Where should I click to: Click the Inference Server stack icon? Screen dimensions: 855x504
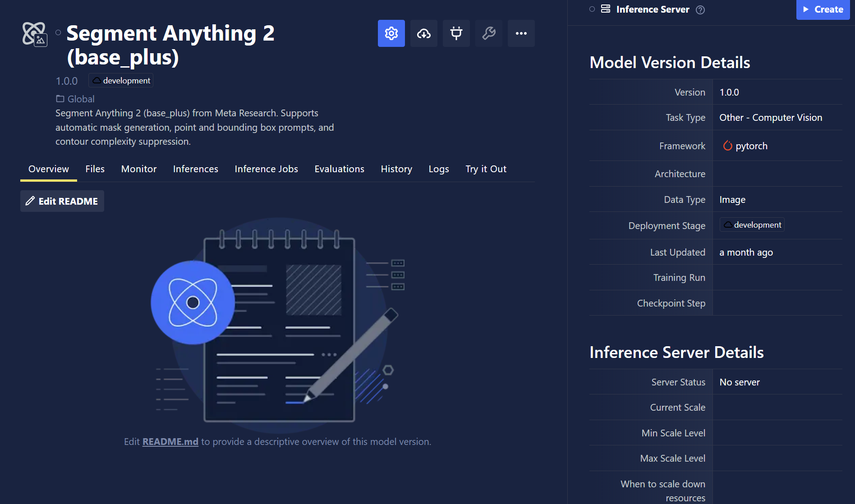point(606,9)
